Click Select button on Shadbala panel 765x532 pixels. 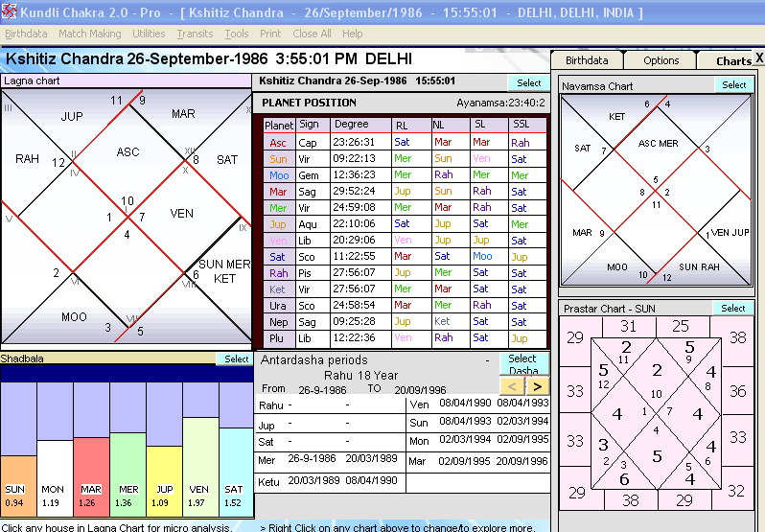click(236, 359)
